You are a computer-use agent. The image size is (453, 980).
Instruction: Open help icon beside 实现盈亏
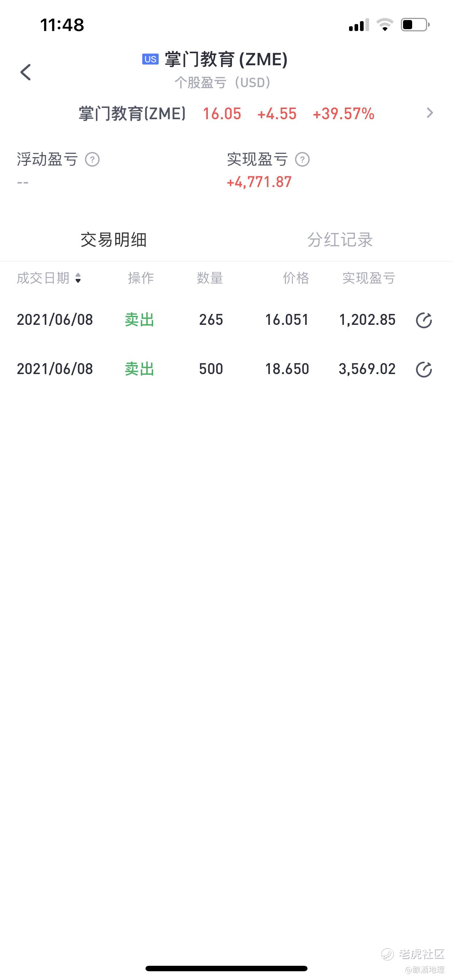pyautogui.click(x=302, y=159)
